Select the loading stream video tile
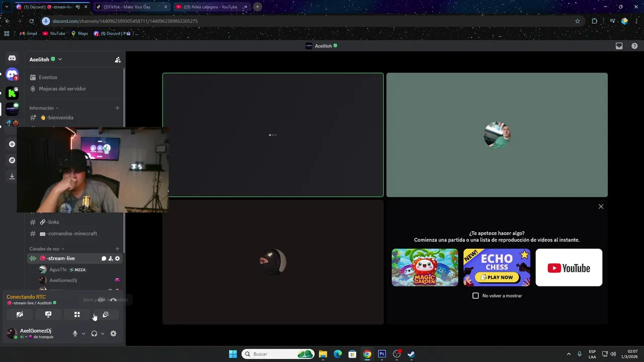The image size is (644, 362). pyautogui.click(x=273, y=135)
